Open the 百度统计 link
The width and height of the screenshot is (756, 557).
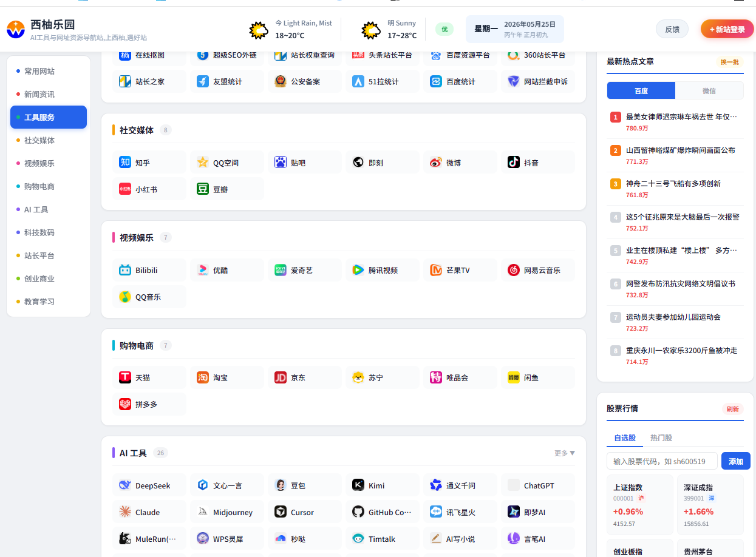(461, 81)
